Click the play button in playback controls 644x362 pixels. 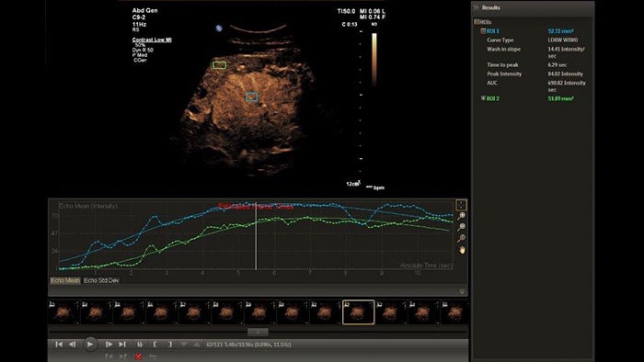(90, 345)
